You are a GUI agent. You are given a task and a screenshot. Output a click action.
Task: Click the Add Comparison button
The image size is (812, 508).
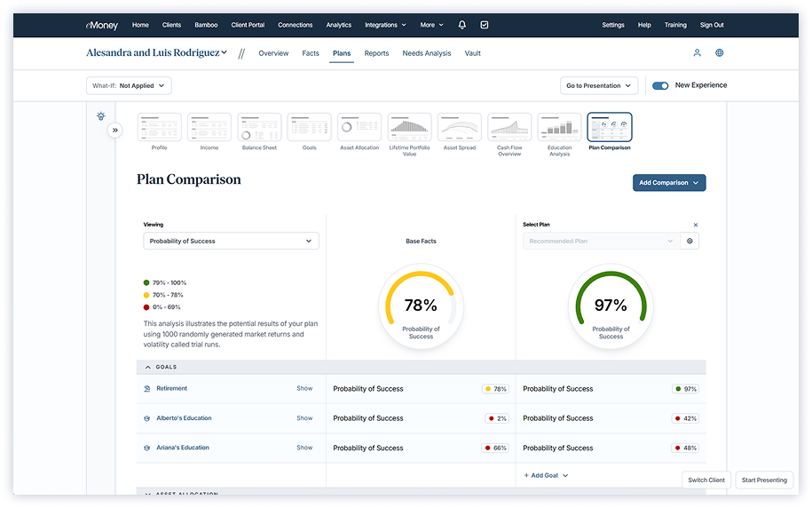[668, 183]
